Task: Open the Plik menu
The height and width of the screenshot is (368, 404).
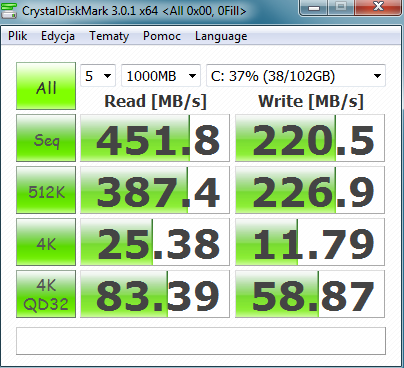Action: click(x=18, y=36)
